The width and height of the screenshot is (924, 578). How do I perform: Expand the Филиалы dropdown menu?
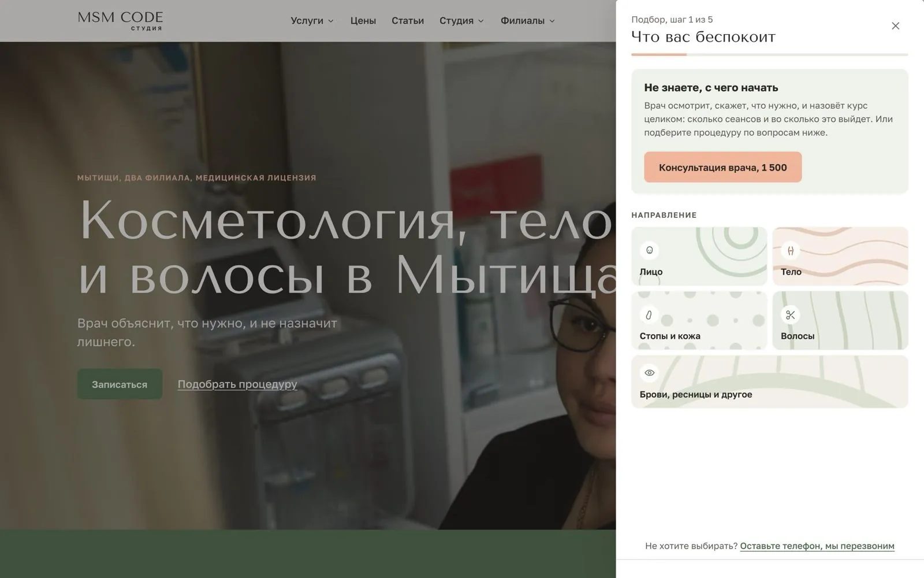coord(528,21)
